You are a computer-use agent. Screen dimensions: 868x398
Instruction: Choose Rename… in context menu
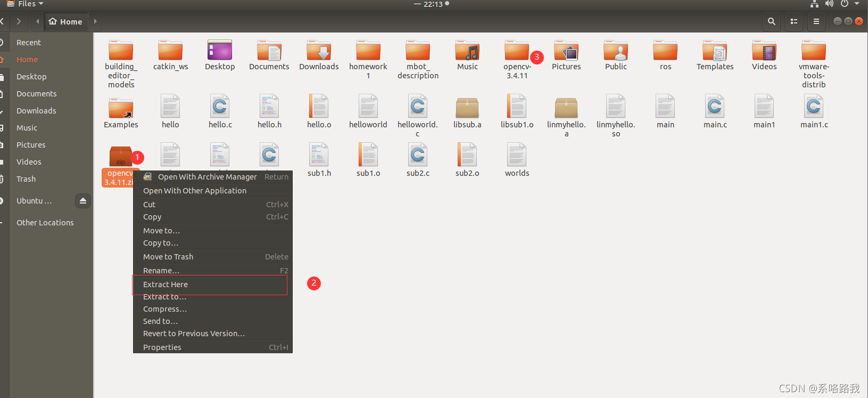point(213,270)
